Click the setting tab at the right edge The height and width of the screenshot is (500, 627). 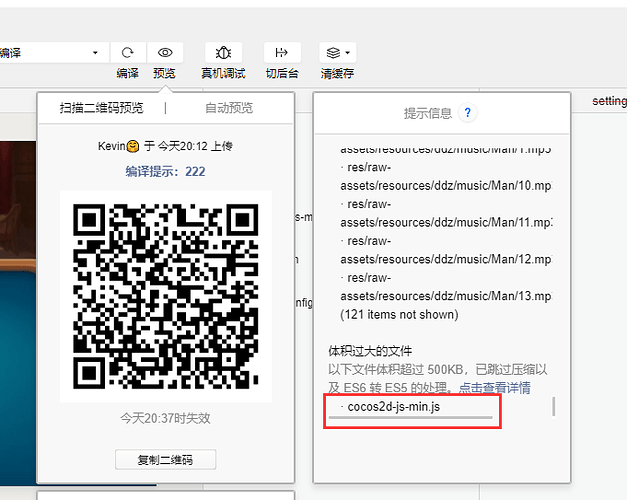[609, 101]
